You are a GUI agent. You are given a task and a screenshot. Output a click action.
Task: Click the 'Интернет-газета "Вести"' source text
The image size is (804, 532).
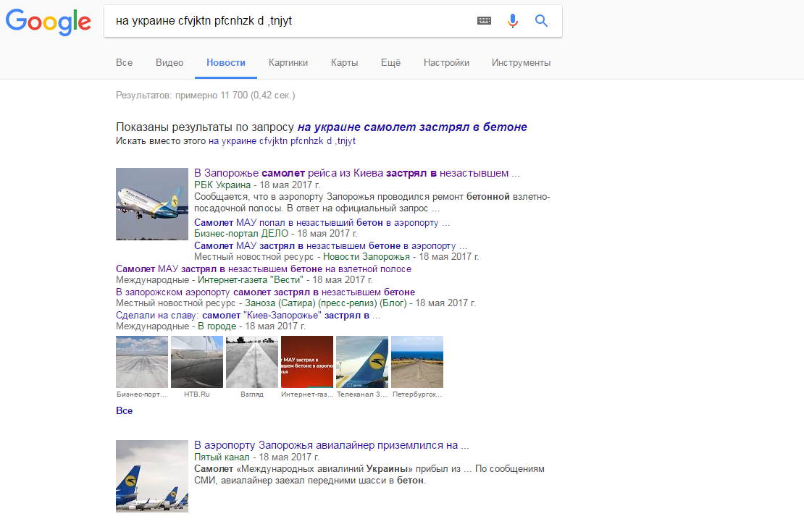pos(250,280)
